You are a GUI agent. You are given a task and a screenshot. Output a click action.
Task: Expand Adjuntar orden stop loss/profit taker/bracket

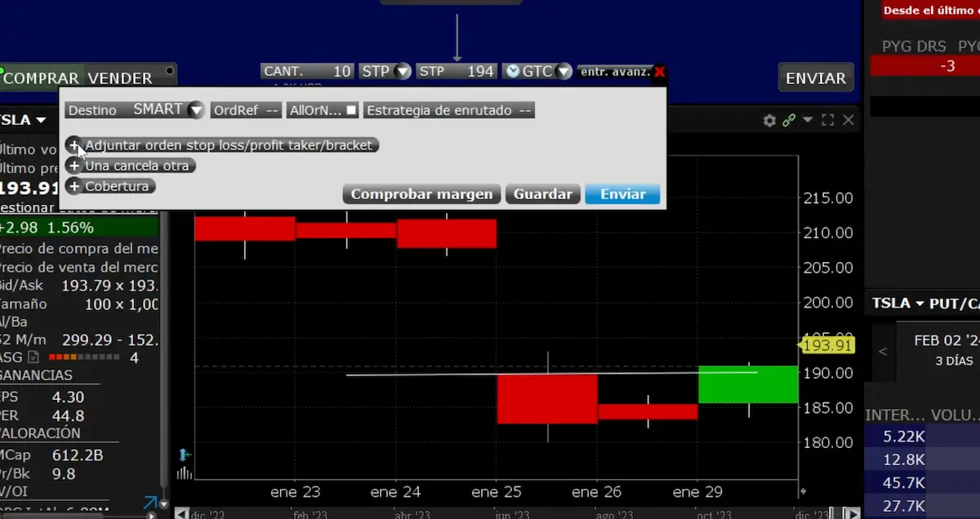coord(73,145)
